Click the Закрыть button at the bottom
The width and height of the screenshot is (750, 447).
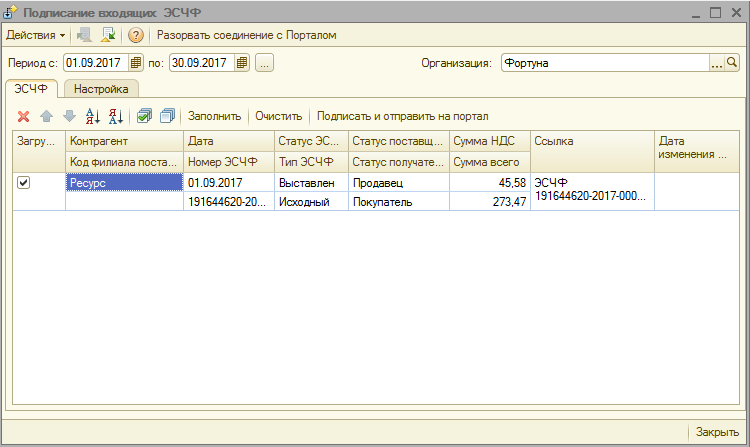[717, 432]
